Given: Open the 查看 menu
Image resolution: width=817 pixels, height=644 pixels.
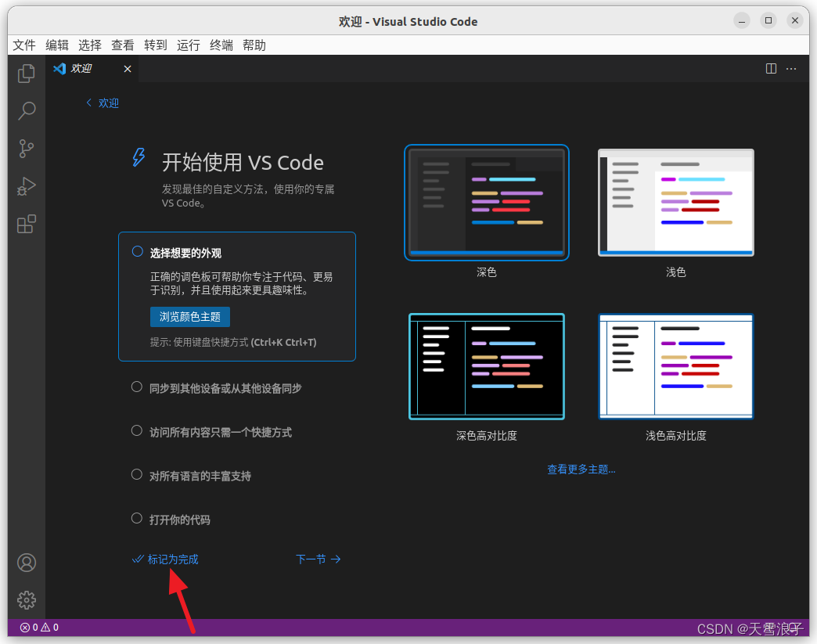Looking at the screenshot, I should [122, 45].
